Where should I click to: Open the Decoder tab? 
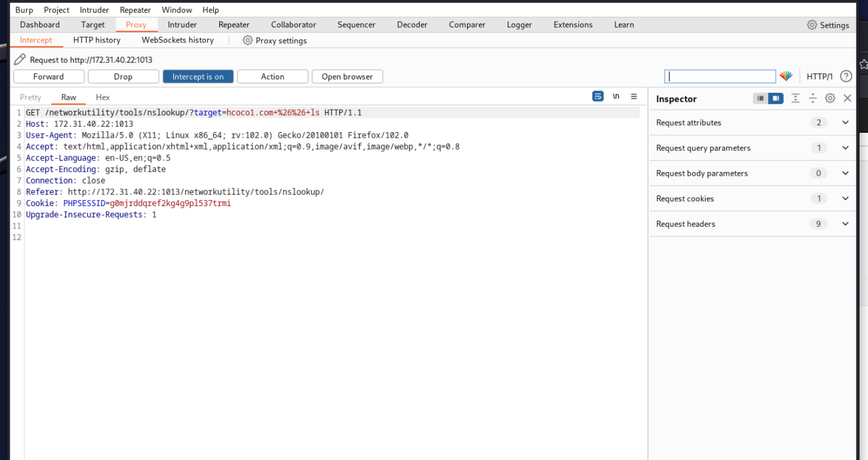pos(412,25)
